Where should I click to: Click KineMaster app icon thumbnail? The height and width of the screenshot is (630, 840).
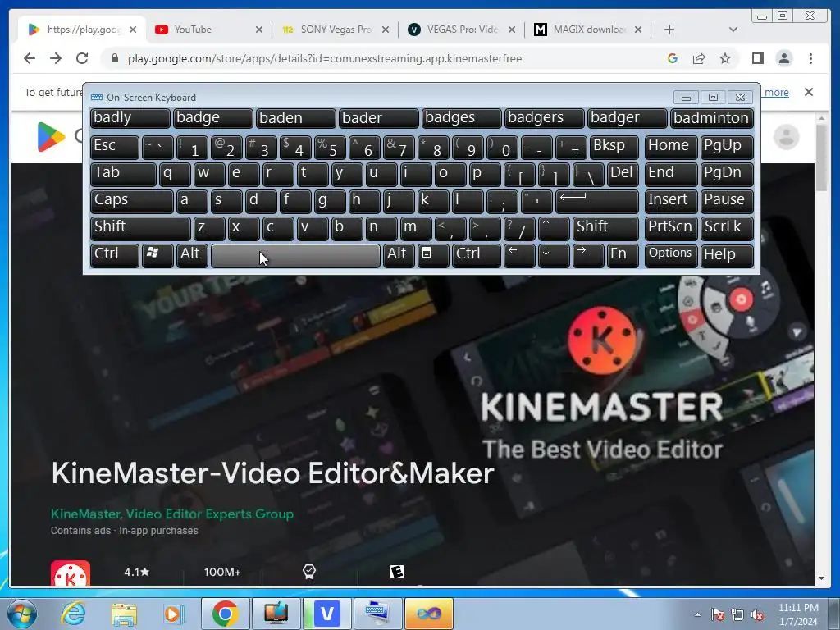[x=71, y=573]
